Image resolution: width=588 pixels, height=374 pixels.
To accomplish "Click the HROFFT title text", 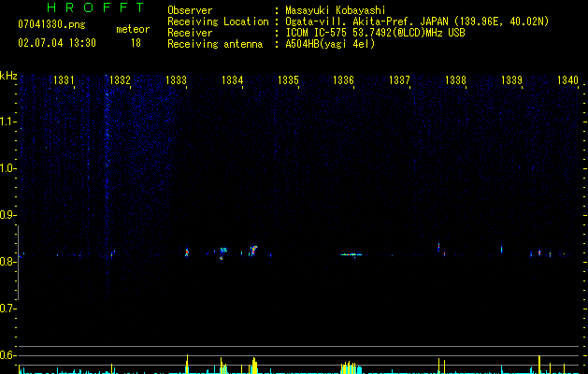I will click(x=95, y=7).
